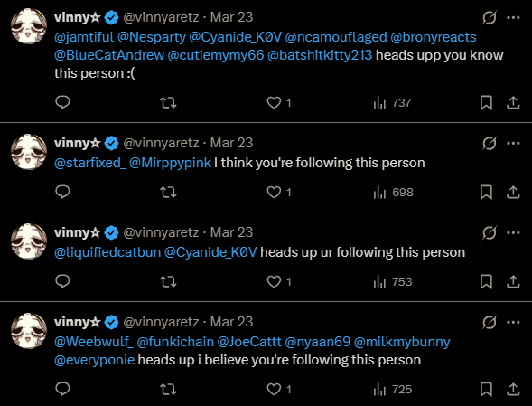Repost the tweet mentioning @starfixed_
The height and width of the screenshot is (406, 532).
(168, 193)
